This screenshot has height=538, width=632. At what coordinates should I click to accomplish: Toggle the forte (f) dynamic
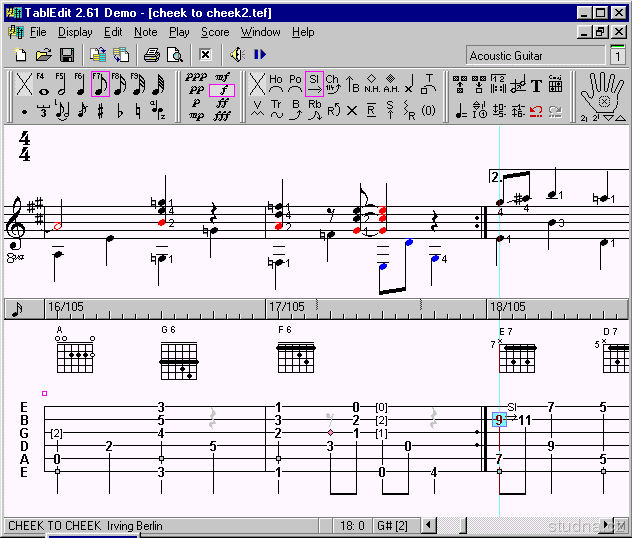pos(224,90)
